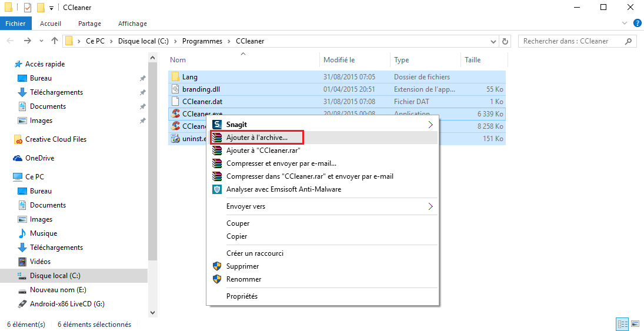Select Nouveau nom (E:) drive
The image size is (644, 331).
[58, 290]
